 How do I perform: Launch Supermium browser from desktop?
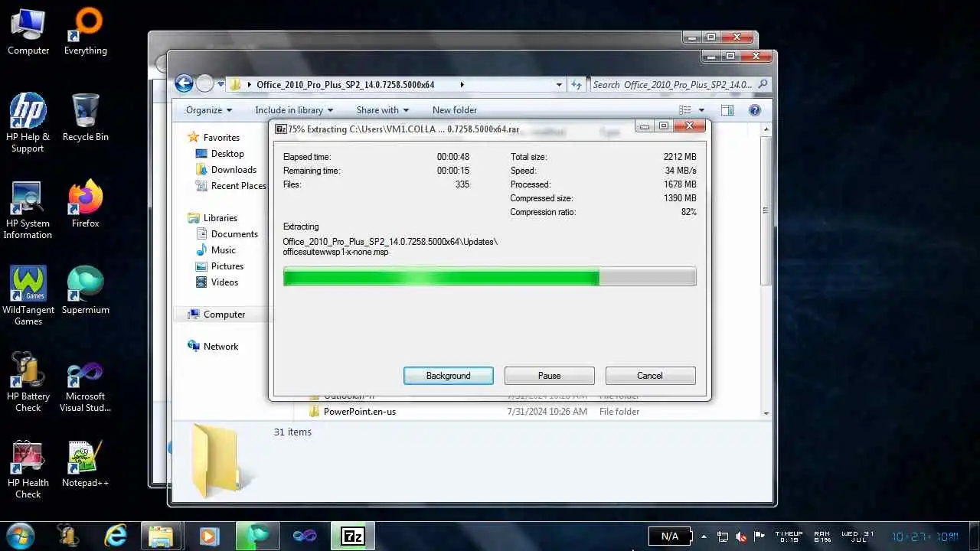tap(85, 290)
